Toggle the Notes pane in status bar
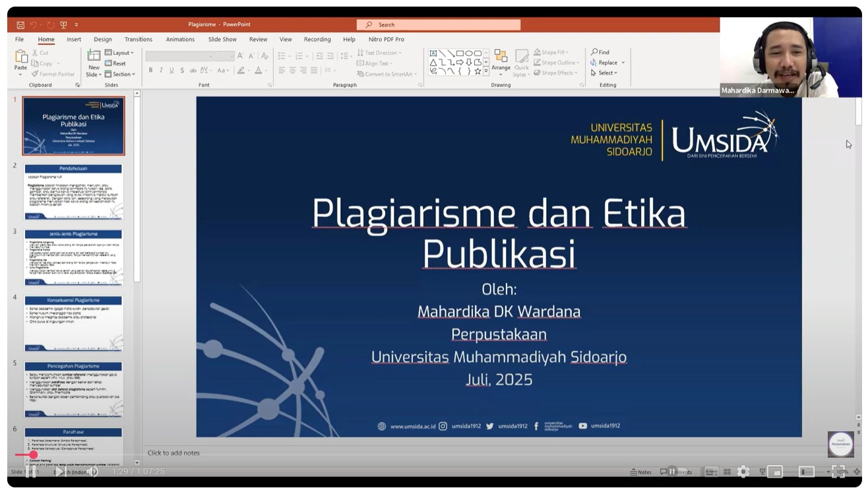The image size is (868, 492). click(641, 472)
